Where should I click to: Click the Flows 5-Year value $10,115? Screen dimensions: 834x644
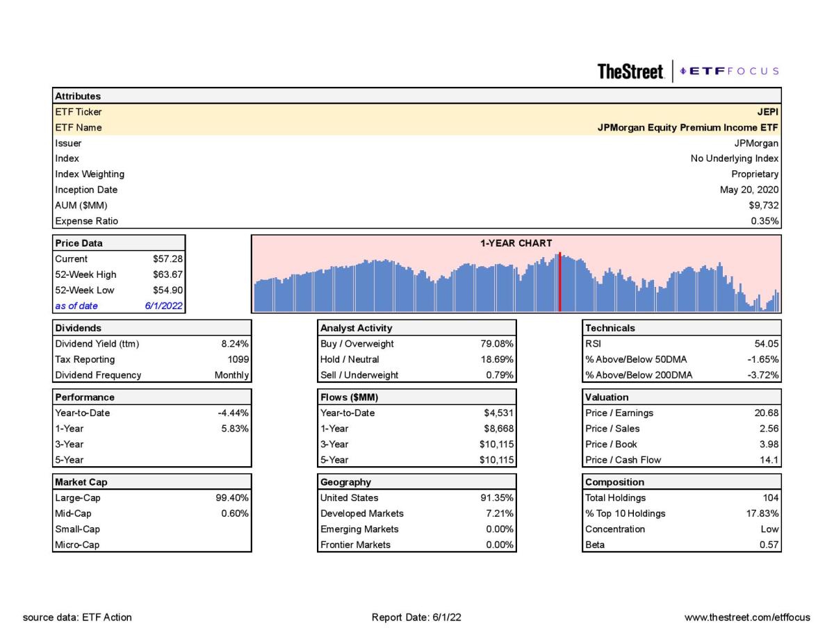(x=497, y=460)
